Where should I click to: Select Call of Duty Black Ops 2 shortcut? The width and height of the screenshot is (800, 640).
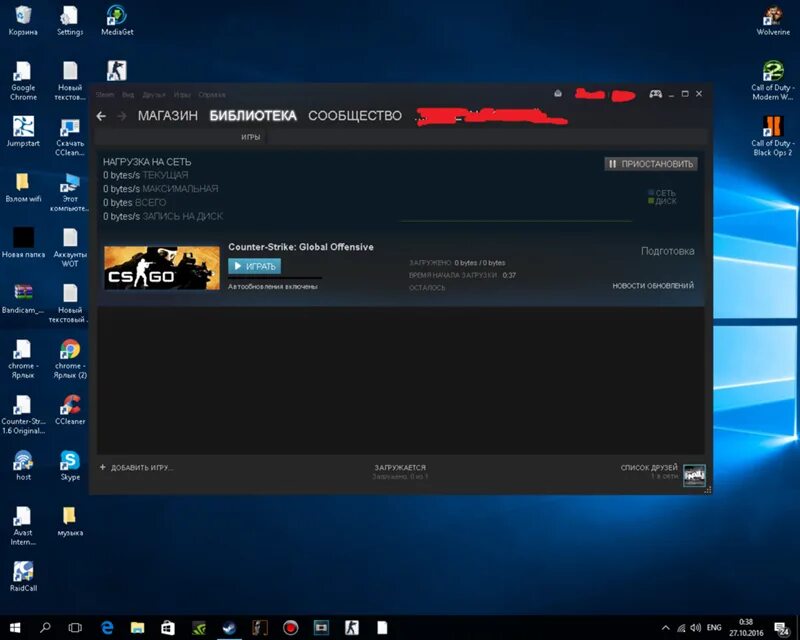pos(773,136)
